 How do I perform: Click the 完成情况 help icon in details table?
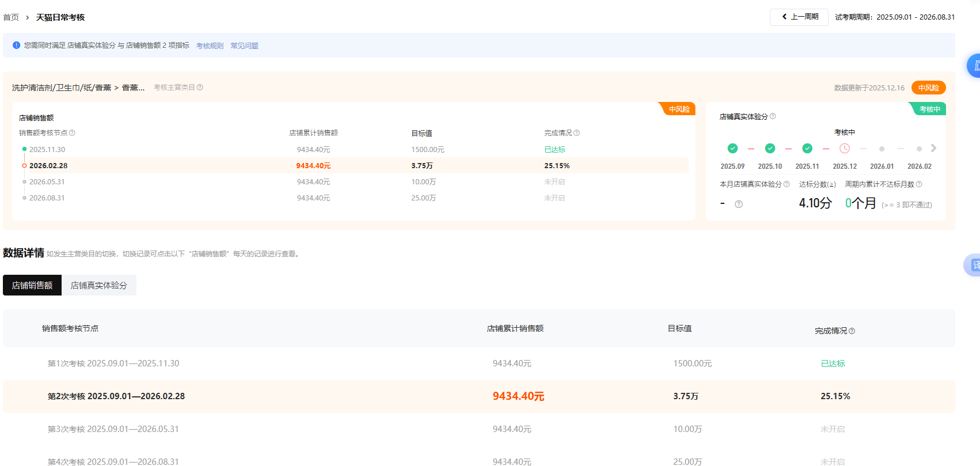tap(852, 331)
